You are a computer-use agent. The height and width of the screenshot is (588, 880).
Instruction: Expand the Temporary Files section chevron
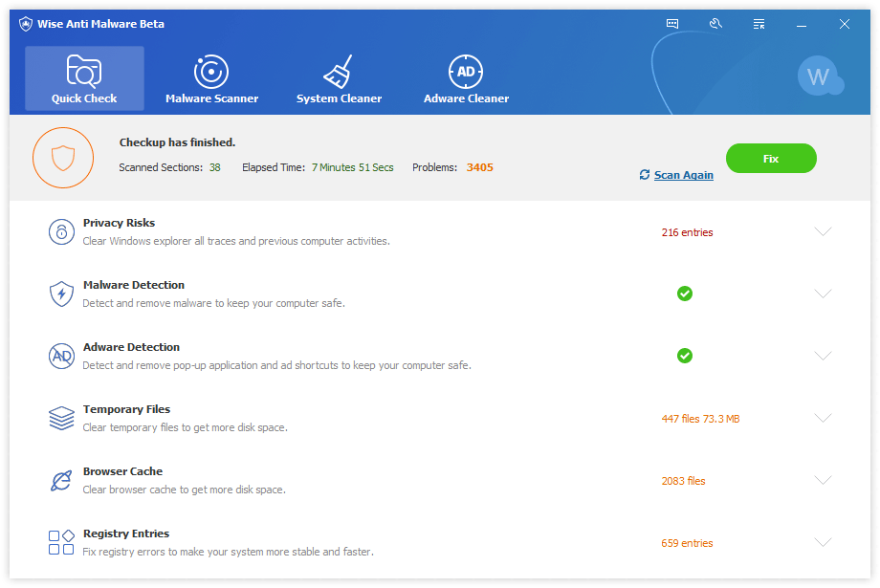[823, 418]
